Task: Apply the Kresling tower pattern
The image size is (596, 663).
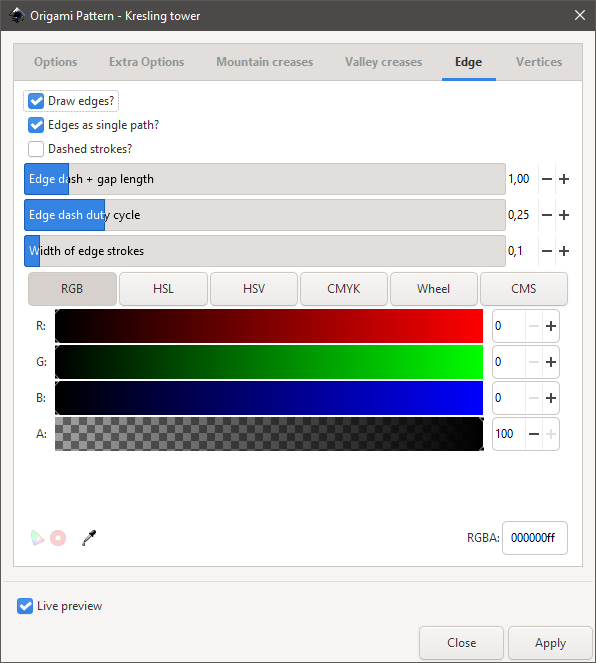Action: 550,643
